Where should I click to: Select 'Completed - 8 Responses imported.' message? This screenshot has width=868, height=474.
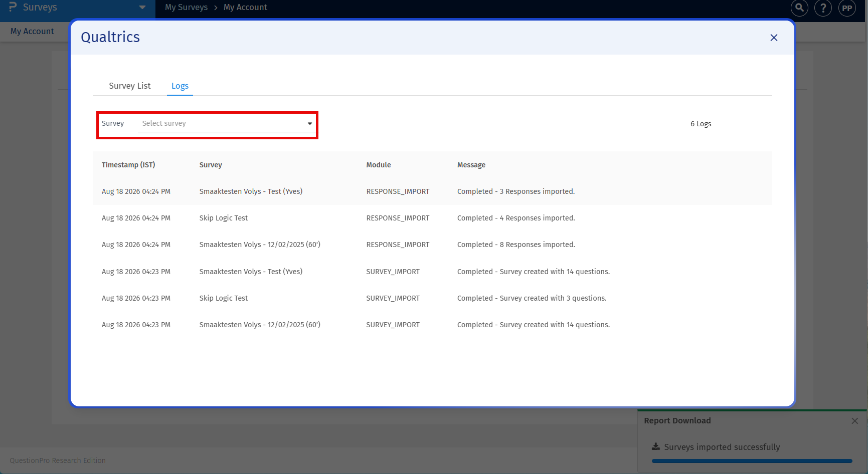point(516,245)
